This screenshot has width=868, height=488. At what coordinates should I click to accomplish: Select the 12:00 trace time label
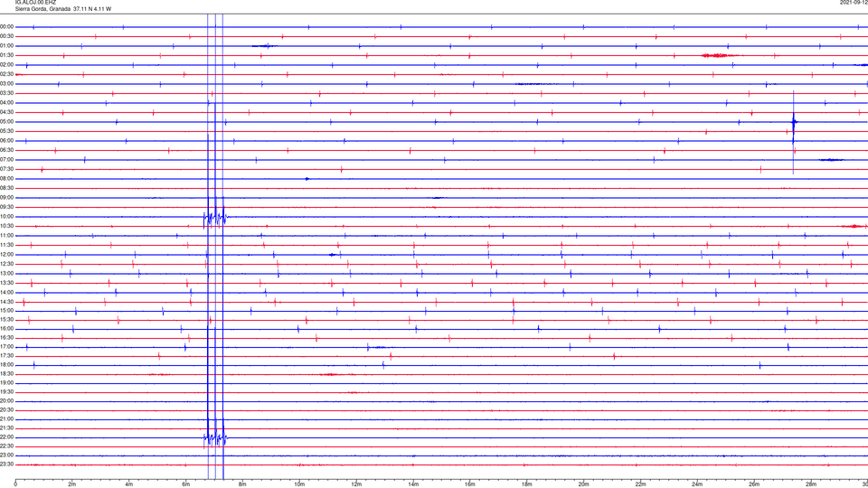click(x=7, y=255)
